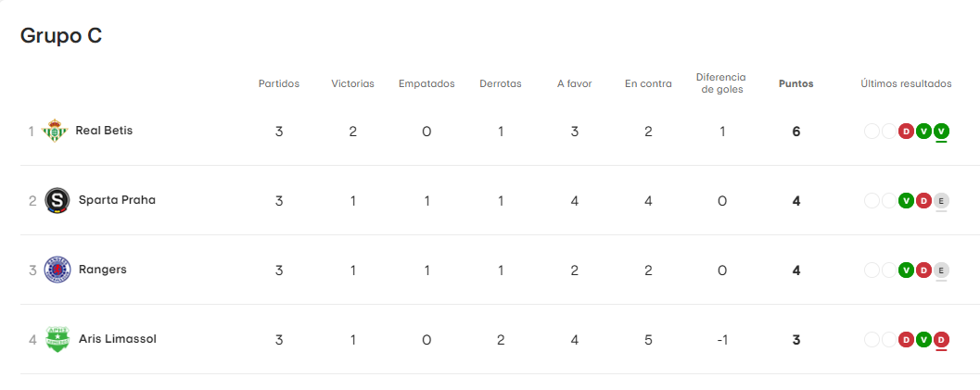Image resolution: width=980 pixels, height=390 pixels.
Task: Open the Real Betis team link
Action: coord(104,131)
